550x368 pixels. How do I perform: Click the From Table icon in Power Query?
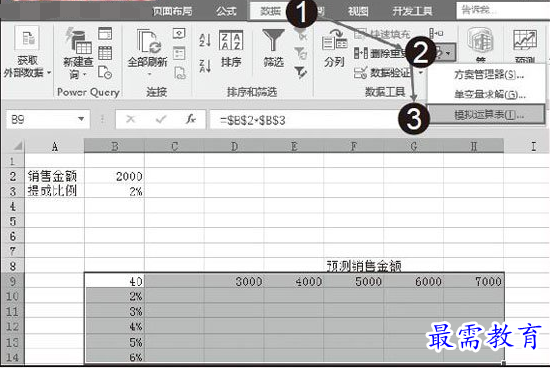[x=105, y=53]
